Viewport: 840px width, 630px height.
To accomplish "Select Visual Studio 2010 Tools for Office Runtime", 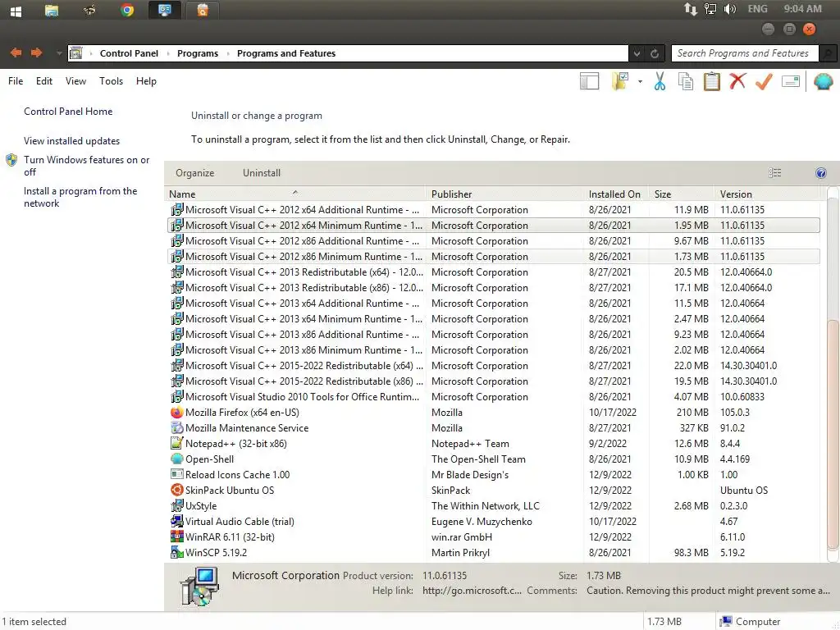I will point(493,397).
